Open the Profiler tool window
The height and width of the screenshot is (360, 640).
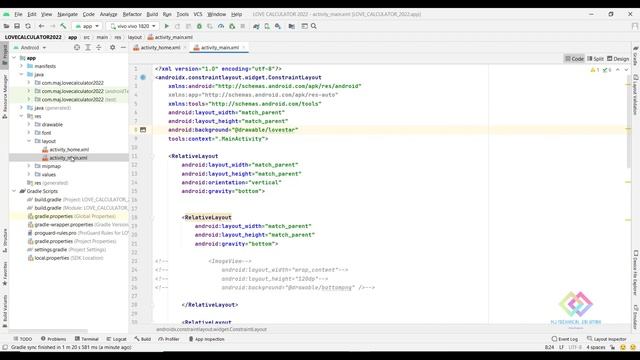[x=169, y=339]
